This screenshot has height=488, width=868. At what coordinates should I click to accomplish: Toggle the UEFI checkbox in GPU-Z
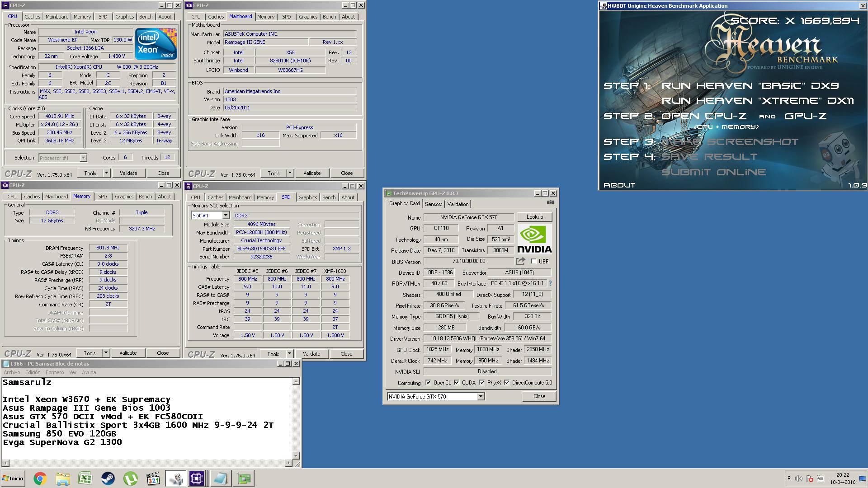[533, 261]
